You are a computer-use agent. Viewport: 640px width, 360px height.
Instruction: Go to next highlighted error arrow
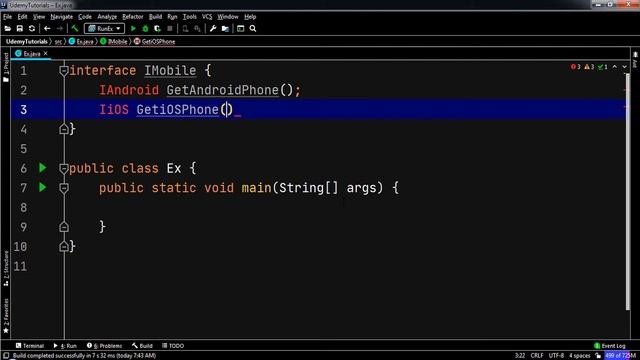coord(624,67)
